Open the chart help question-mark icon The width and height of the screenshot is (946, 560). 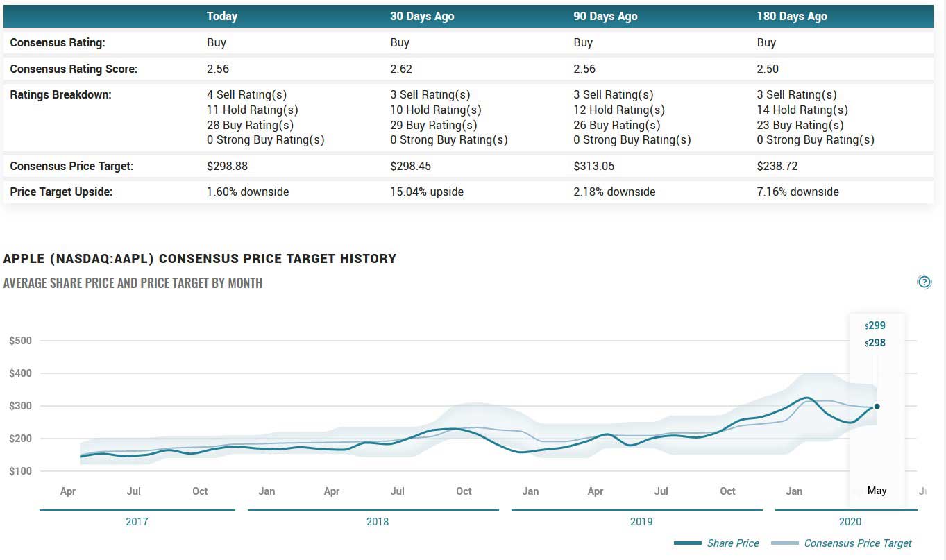(924, 282)
